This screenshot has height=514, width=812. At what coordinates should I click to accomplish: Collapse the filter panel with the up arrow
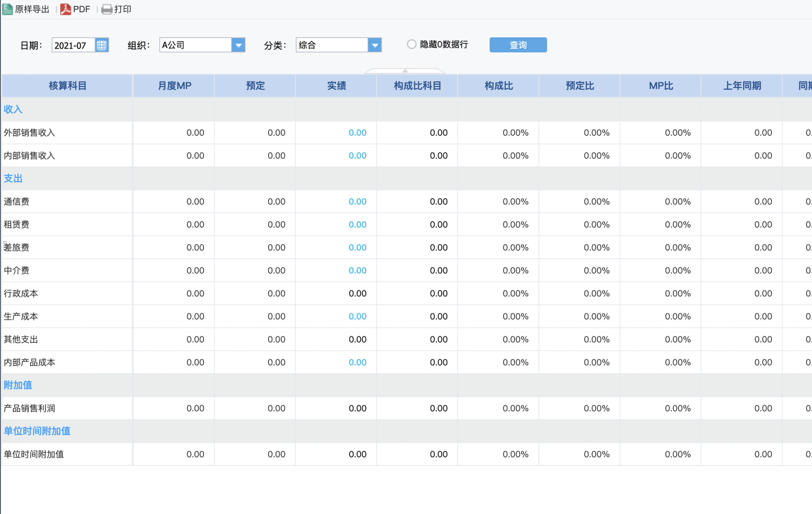(x=405, y=71)
